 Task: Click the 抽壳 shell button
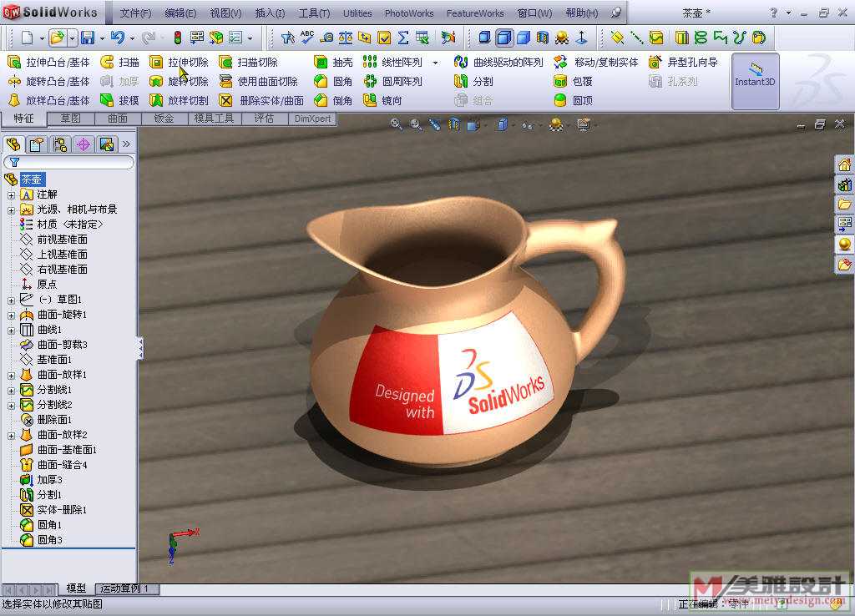[333, 63]
